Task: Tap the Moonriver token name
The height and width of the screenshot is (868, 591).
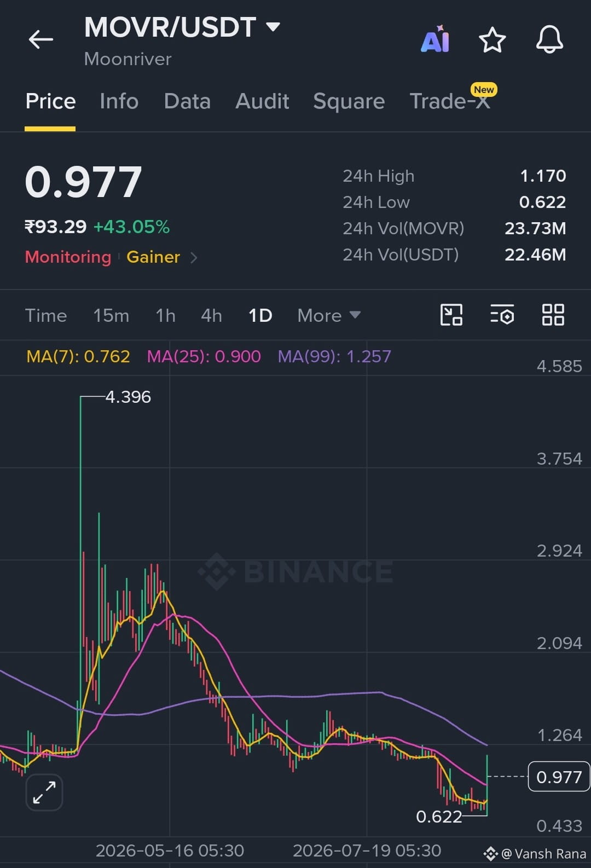Action: click(x=128, y=59)
